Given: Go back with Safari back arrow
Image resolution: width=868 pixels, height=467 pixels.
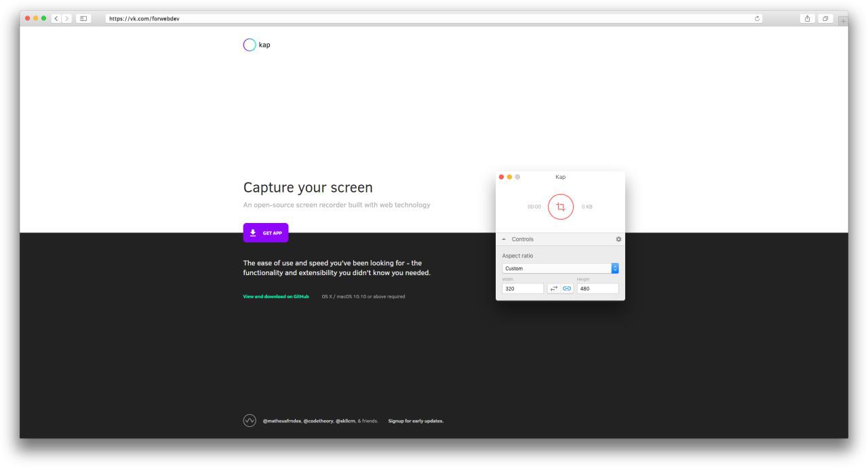Looking at the screenshot, I should coord(56,18).
